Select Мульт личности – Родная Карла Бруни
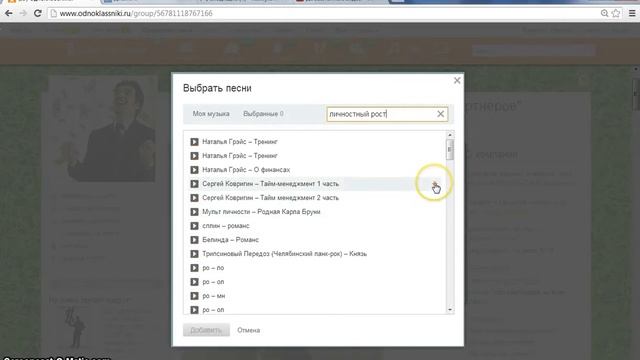Viewport: 640px width, 360px height. pyautogui.click(x=261, y=212)
